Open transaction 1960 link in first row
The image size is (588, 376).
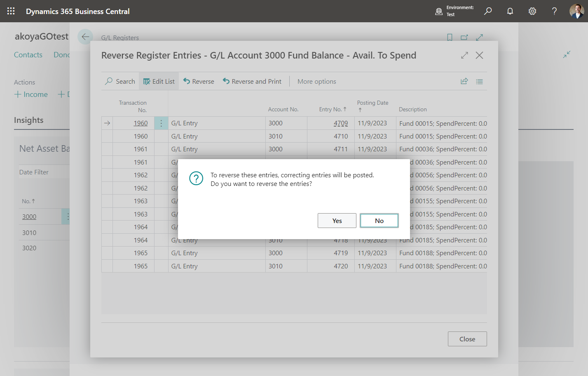point(141,123)
